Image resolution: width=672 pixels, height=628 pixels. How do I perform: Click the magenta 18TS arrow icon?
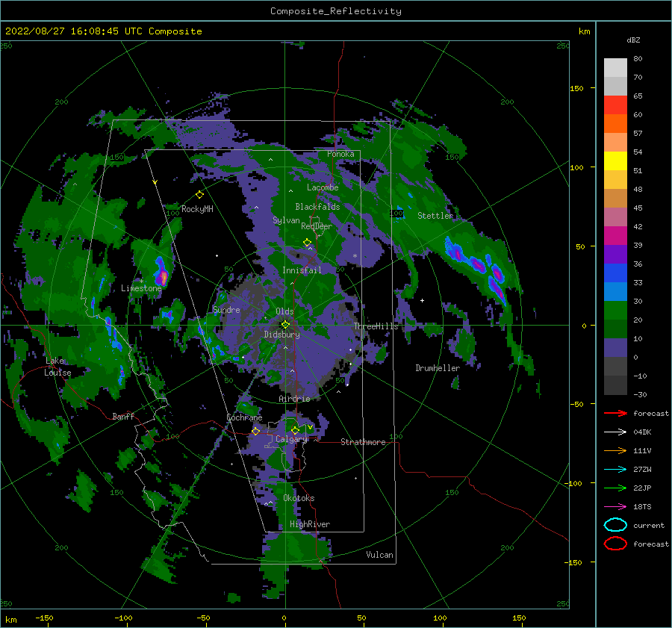[x=615, y=507]
